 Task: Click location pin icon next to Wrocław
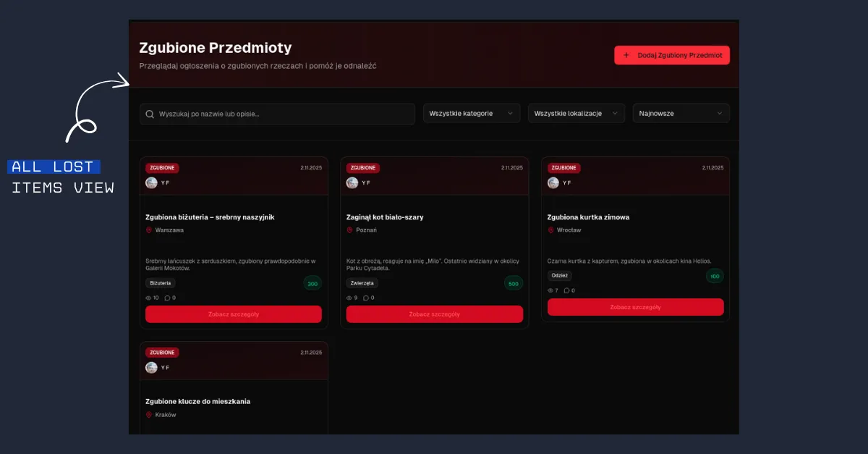coord(551,230)
